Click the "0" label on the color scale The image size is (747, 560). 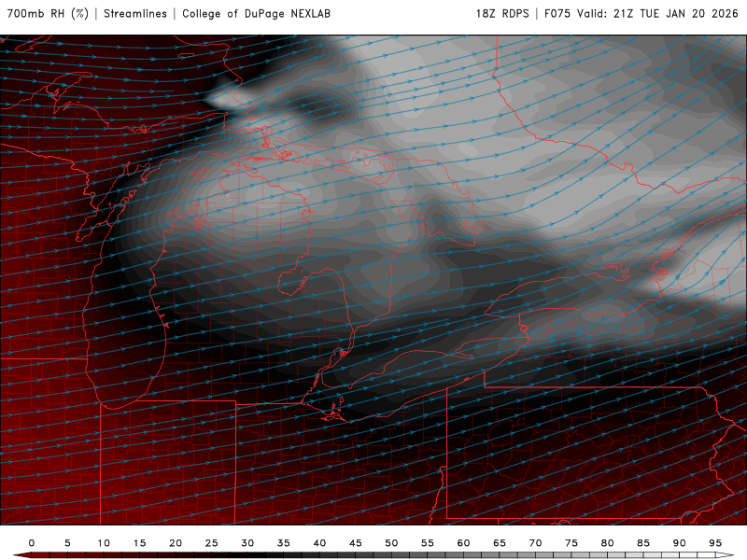(x=32, y=543)
